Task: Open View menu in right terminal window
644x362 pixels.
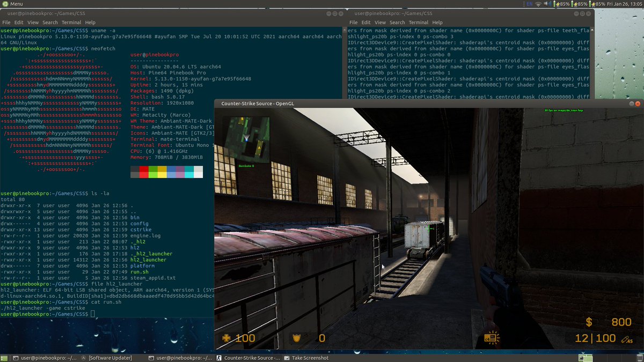Action: coord(380,23)
